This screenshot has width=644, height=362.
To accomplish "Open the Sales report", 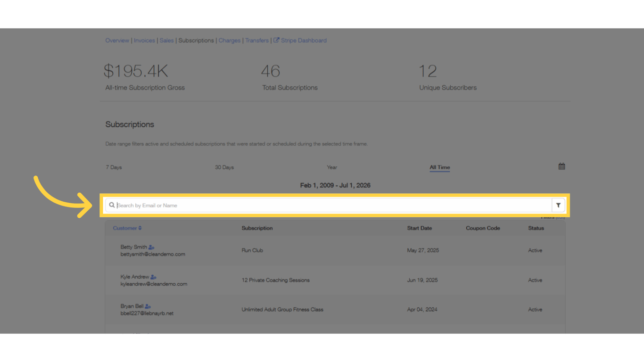I will [166, 40].
